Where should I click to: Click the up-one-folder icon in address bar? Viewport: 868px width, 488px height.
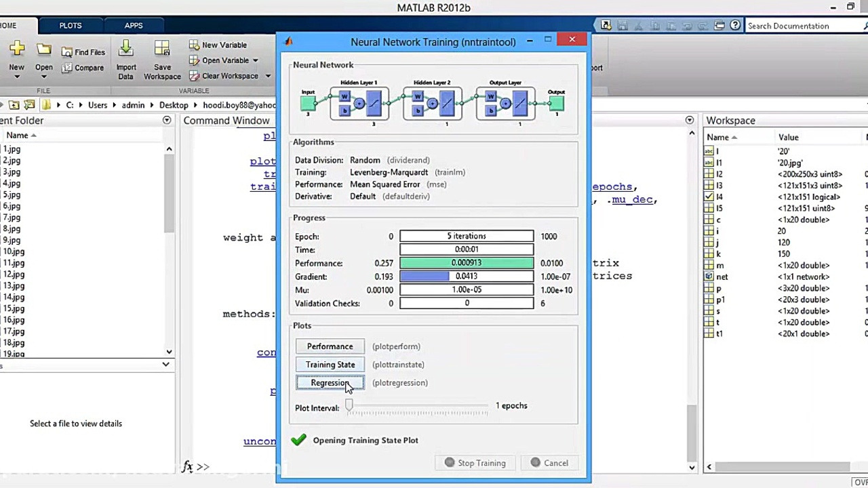[x=14, y=105]
